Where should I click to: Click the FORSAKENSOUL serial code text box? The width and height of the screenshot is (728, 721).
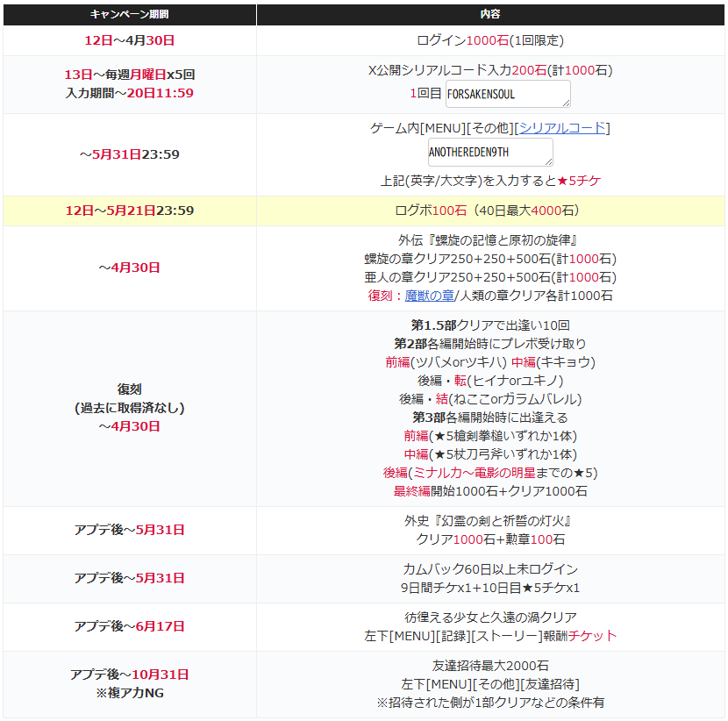[x=507, y=93]
